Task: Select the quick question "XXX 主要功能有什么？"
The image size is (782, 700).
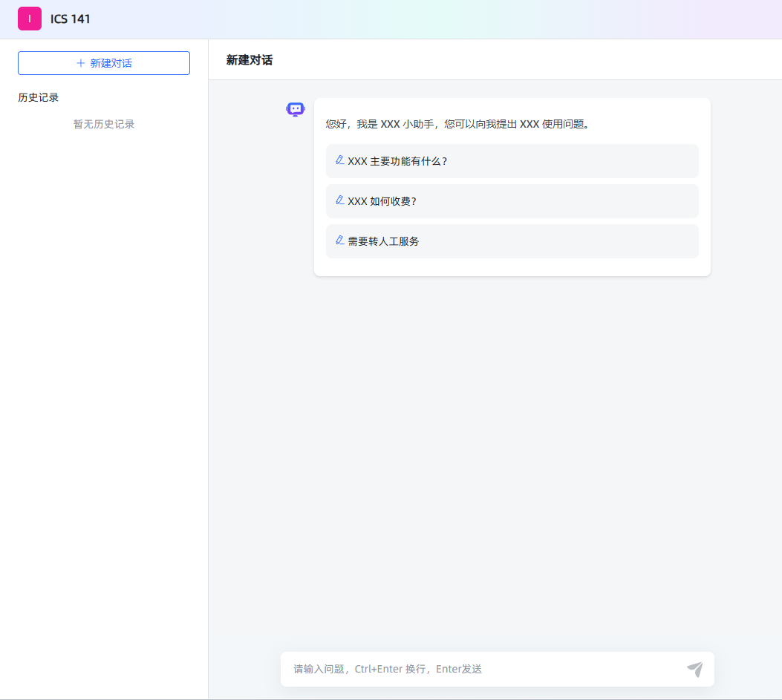Action: (512, 160)
